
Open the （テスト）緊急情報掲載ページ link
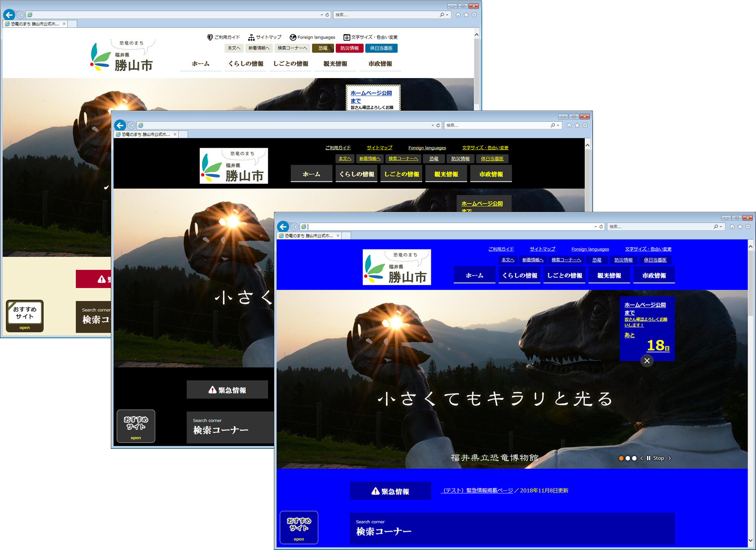coord(477,491)
